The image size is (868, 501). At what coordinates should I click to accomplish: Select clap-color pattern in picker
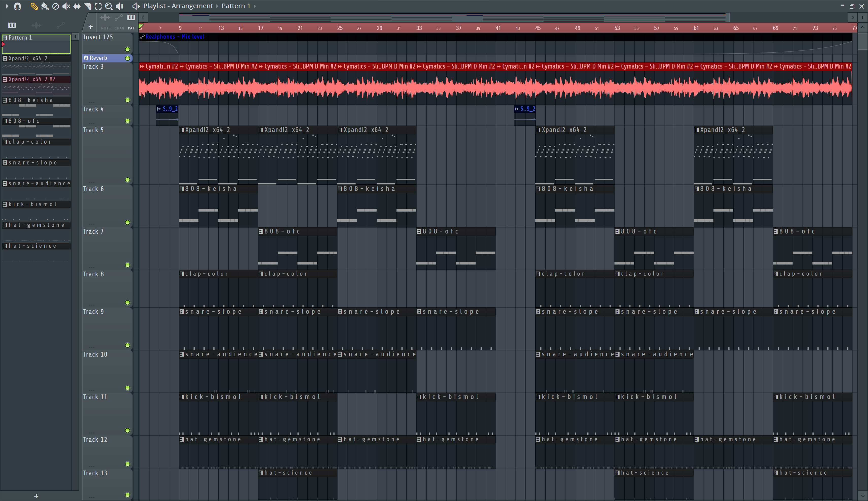(x=36, y=142)
